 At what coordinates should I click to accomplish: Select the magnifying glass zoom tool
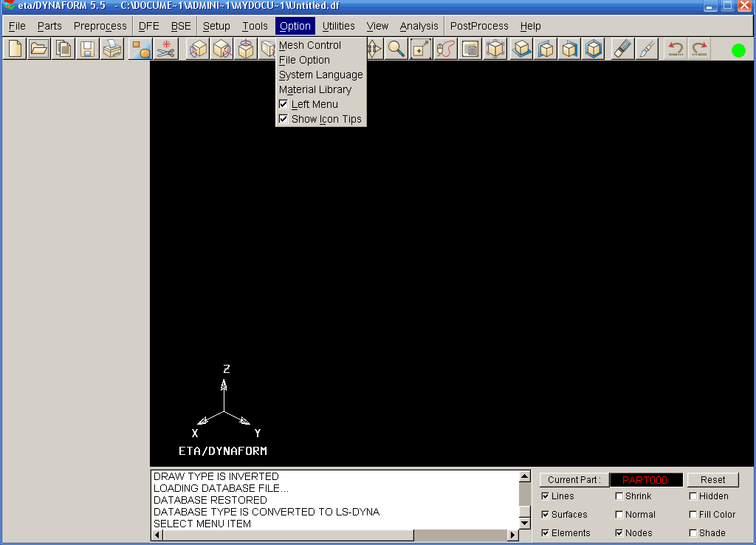(x=396, y=49)
